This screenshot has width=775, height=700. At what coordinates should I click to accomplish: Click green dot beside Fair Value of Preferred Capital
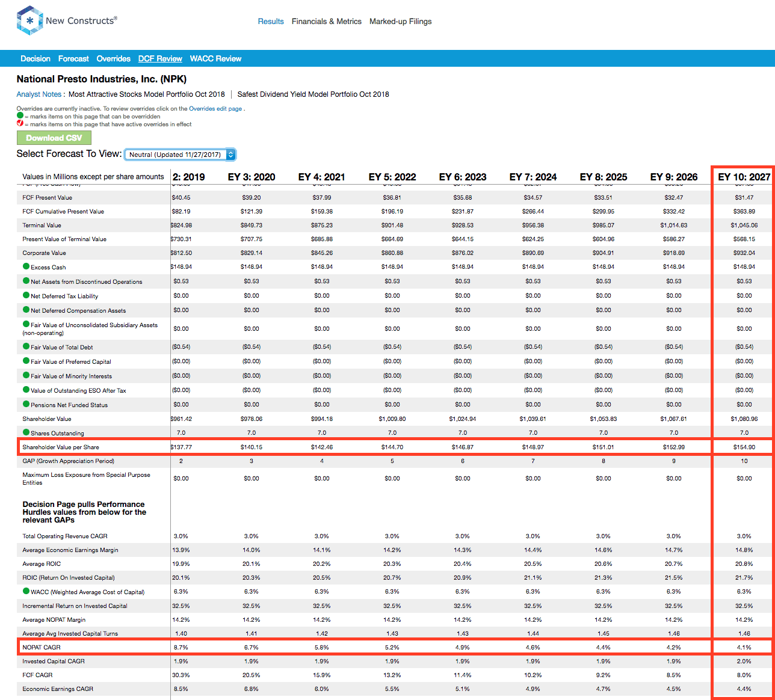26,361
